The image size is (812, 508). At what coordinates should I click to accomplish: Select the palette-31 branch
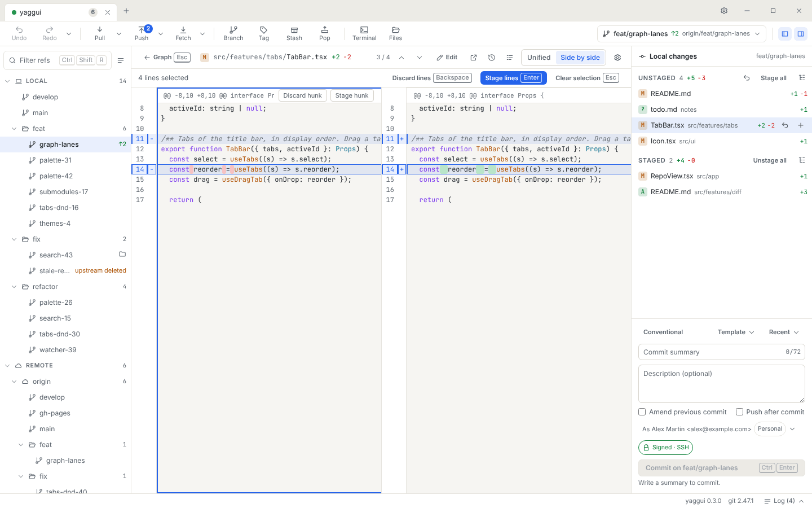[x=65, y=160]
